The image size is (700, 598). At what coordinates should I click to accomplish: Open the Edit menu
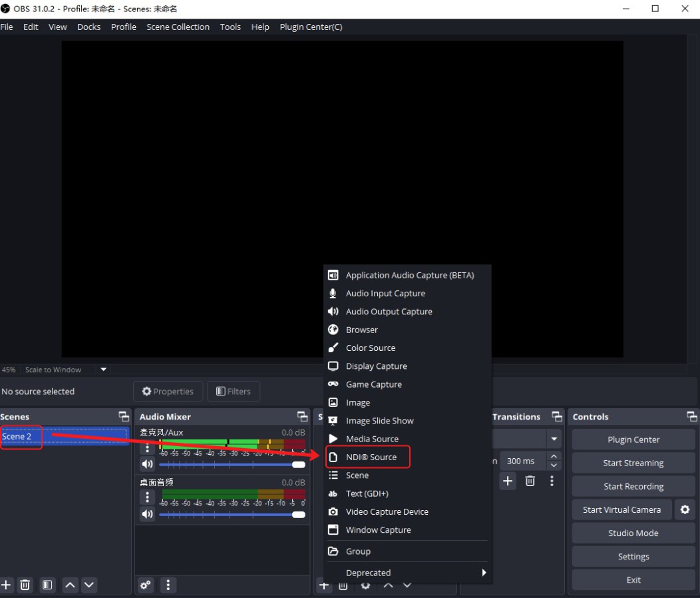[31, 27]
